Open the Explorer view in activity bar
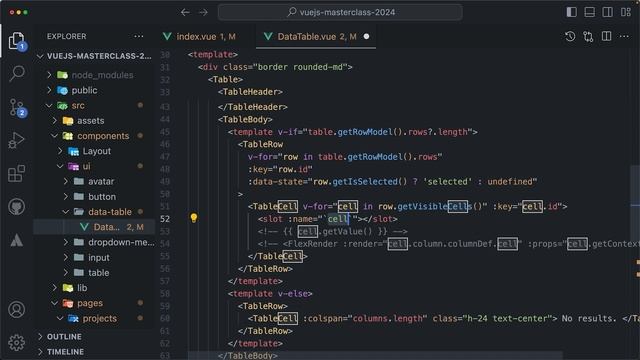 point(17,41)
